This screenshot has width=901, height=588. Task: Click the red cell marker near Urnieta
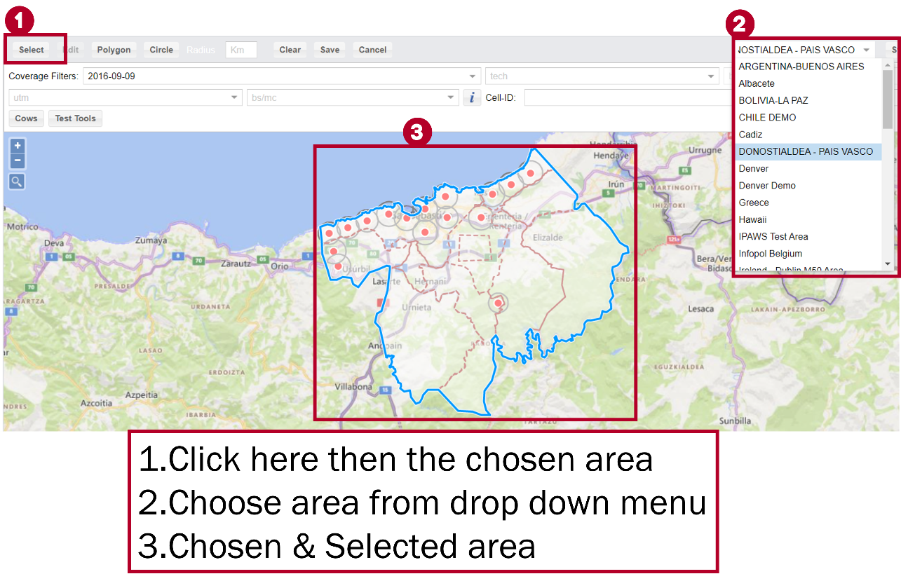click(498, 303)
